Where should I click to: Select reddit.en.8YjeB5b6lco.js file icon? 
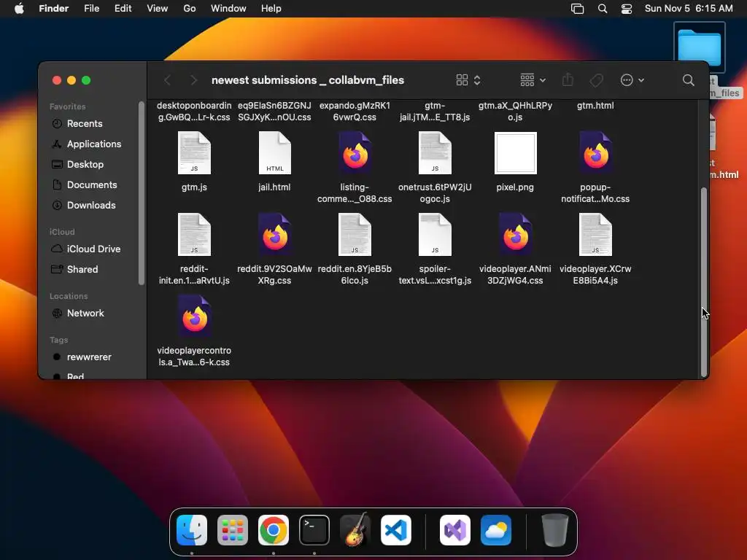pos(355,234)
